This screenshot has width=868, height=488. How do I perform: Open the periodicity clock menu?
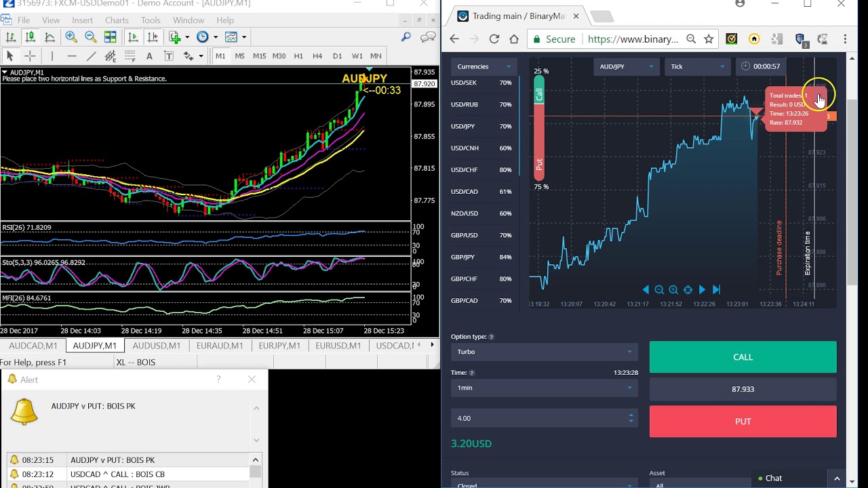coord(203,37)
